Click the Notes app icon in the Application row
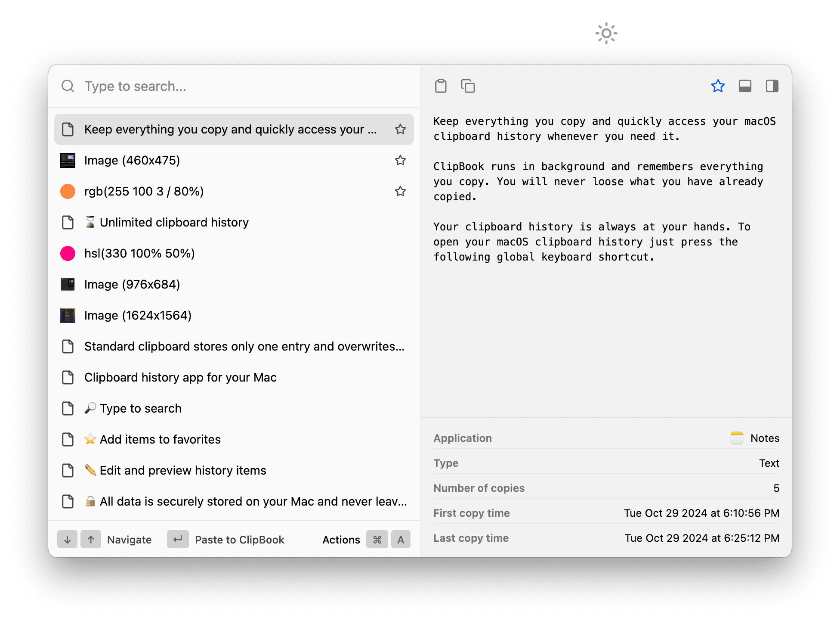The width and height of the screenshot is (840, 621). (x=737, y=438)
